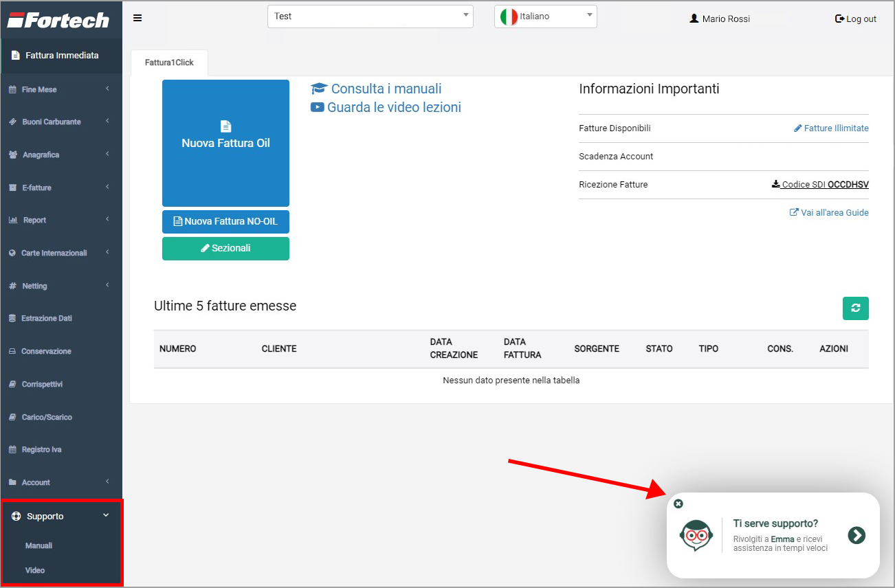Image resolution: width=895 pixels, height=588 pixels.
Task: Click the Mario Rossi user profile
Action: pos(720,19)
